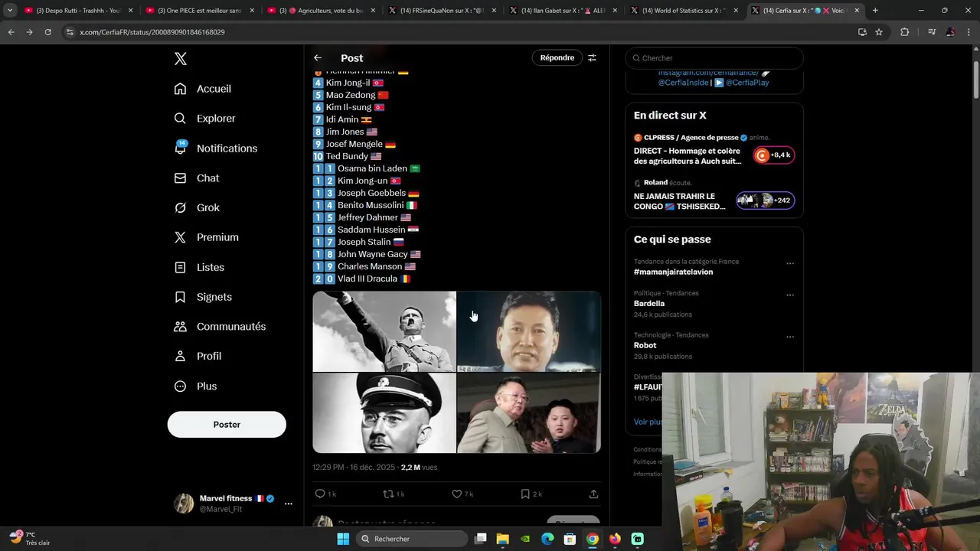Click the Répondre button
980x551 pixels.
tap(557, 58)
